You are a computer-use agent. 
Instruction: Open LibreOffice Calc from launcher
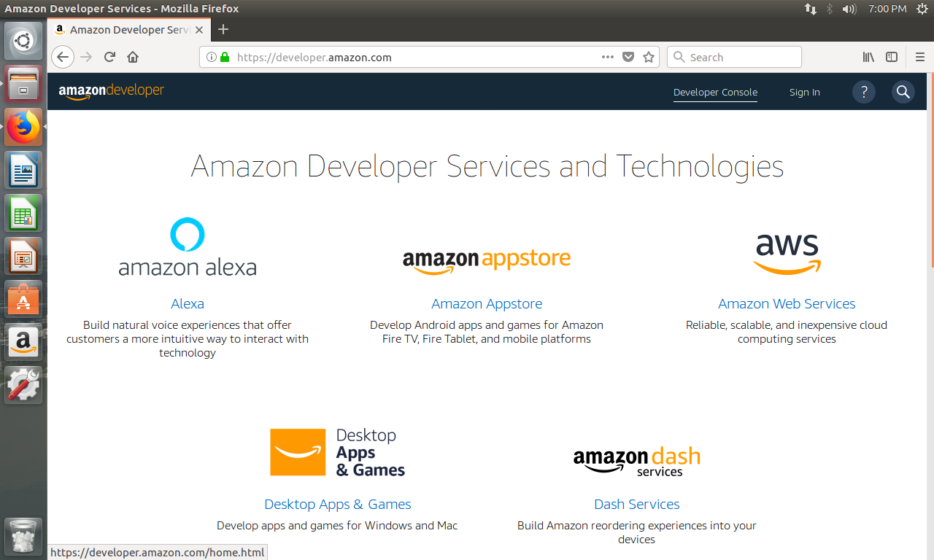click(x=23, y=213)
